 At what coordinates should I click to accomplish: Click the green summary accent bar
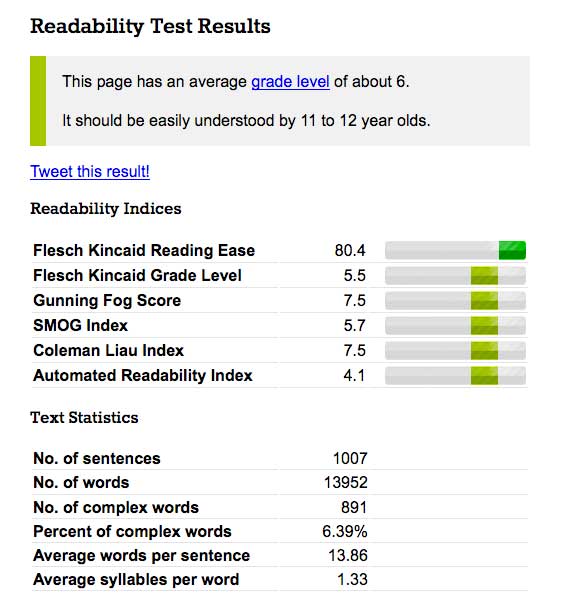tap(38, 101)
